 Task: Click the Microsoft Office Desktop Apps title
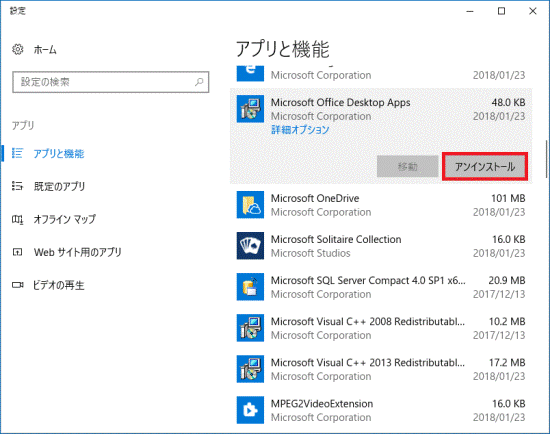pos(340,102)
